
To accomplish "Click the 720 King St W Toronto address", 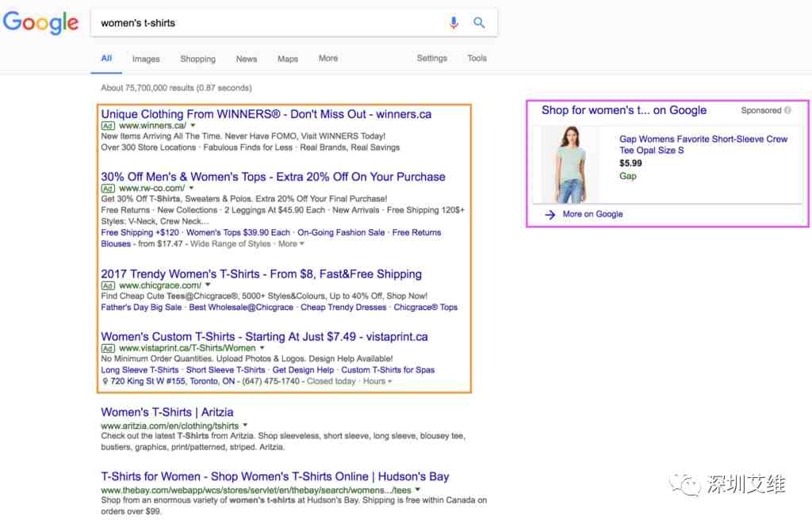I will (x=172, y=381).
